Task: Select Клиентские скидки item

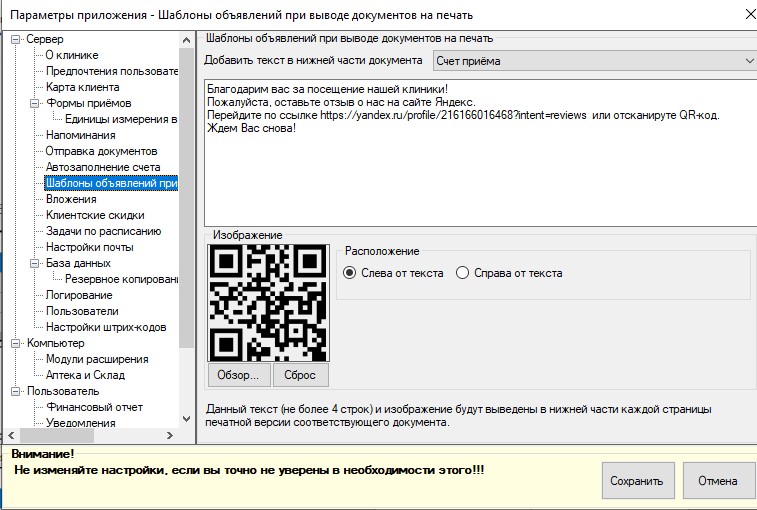Action: point(95,215)
